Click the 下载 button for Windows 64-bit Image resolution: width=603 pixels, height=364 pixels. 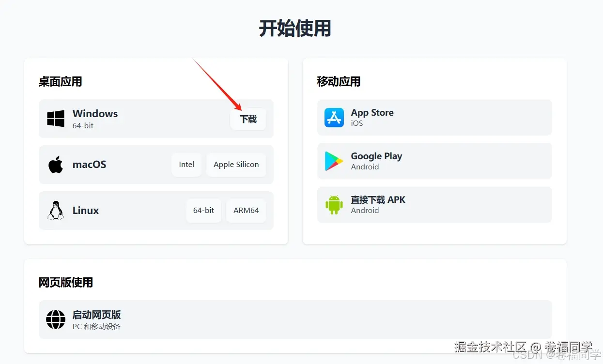248,119
